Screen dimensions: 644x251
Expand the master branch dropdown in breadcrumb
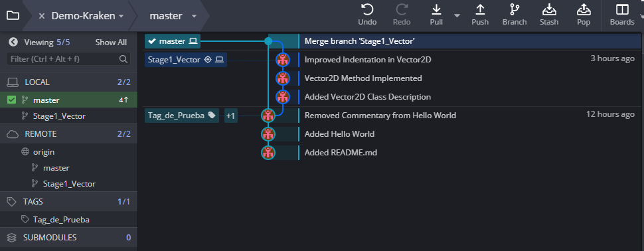194,17
